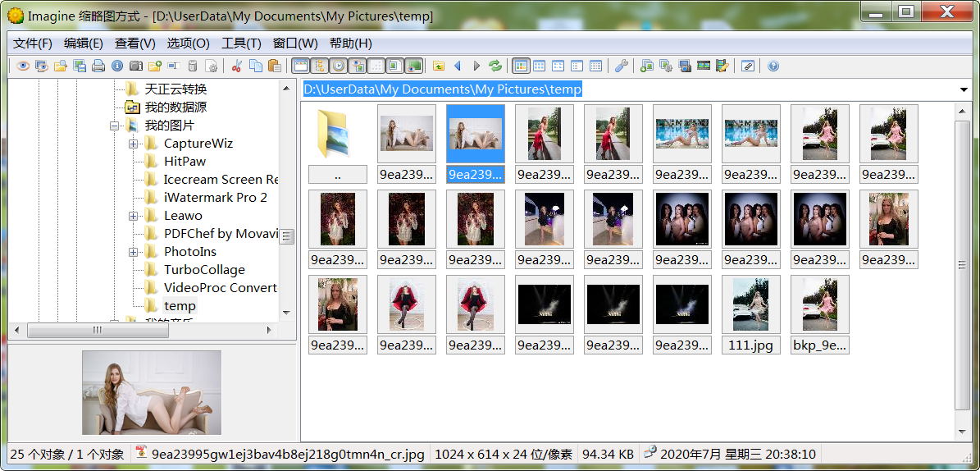The width and height of the screenshot is (980, 471).
Task: Open the 工具(T) menu
Action: [x=241, y=43]
